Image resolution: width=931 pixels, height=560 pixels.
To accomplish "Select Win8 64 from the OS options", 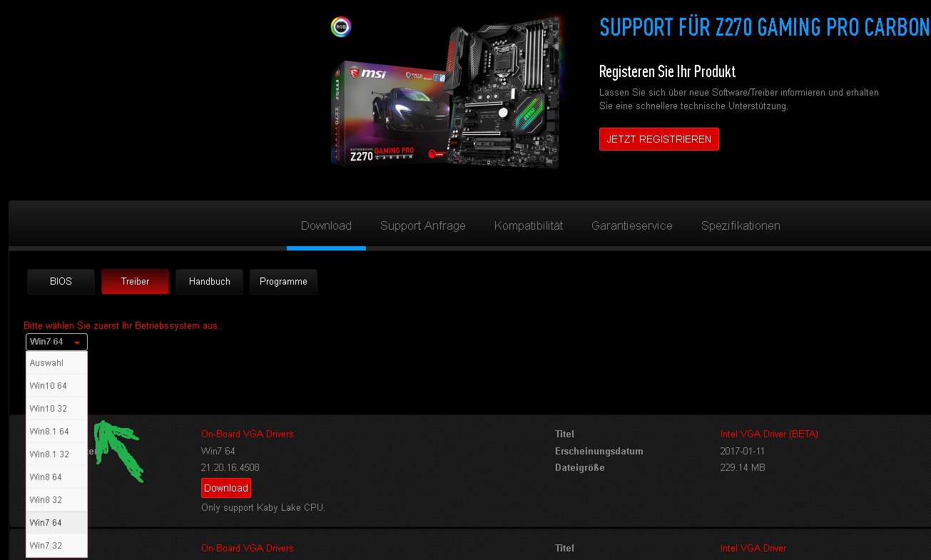I will (x=56, y=477).
